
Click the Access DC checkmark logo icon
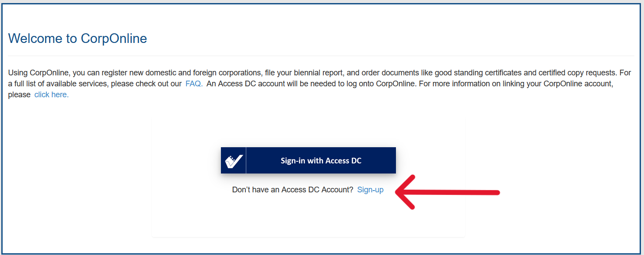click(234, 161)
